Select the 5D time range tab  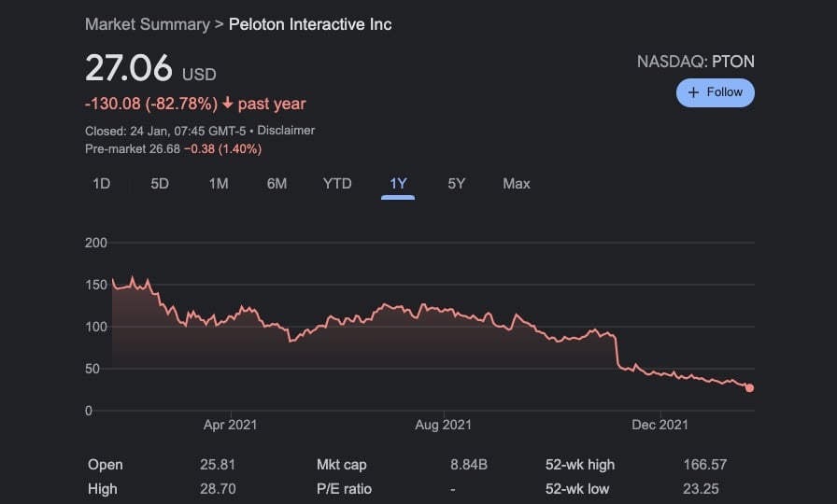(160, 184)
